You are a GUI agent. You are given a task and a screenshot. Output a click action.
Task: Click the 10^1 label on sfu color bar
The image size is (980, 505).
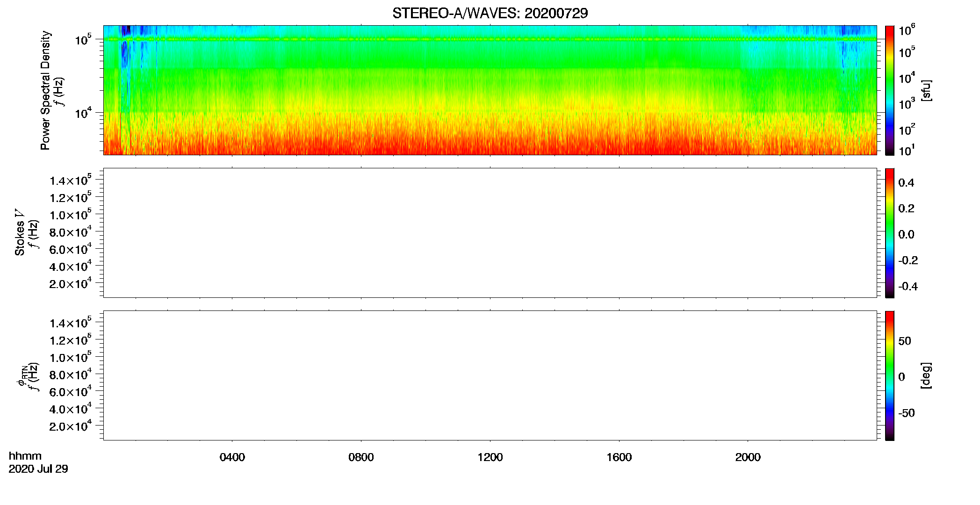coord(907,150)
